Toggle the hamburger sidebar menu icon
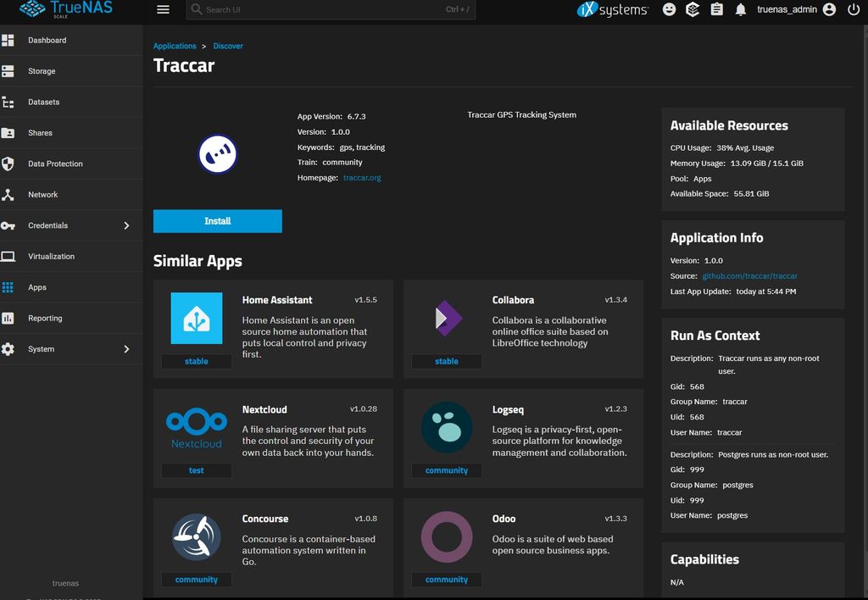Screen dimensions: 868x600 pos(163,9)
